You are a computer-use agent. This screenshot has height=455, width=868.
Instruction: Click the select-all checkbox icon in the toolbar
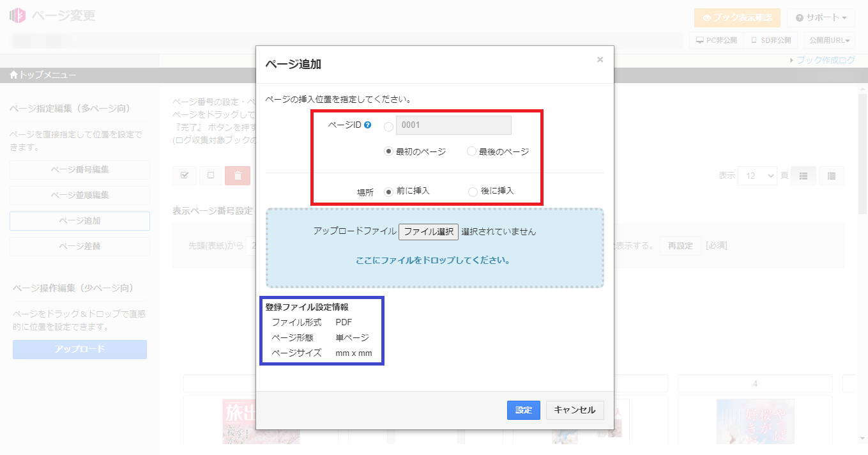coord(184,176)
